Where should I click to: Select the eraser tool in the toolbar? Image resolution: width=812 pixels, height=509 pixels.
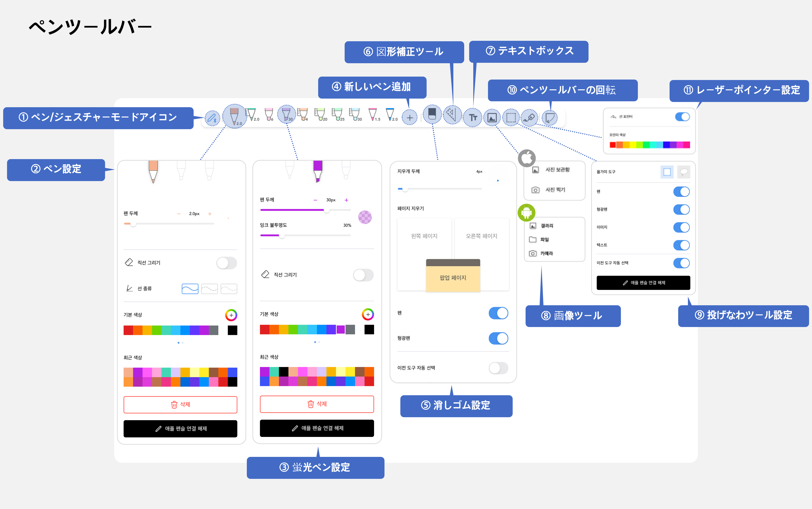(432, 114)
